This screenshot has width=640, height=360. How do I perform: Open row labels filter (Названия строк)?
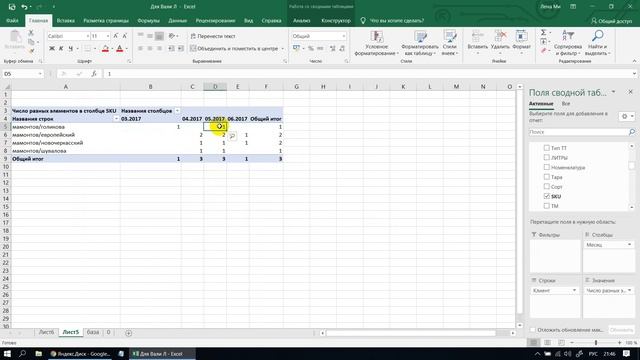coord(116,119)
